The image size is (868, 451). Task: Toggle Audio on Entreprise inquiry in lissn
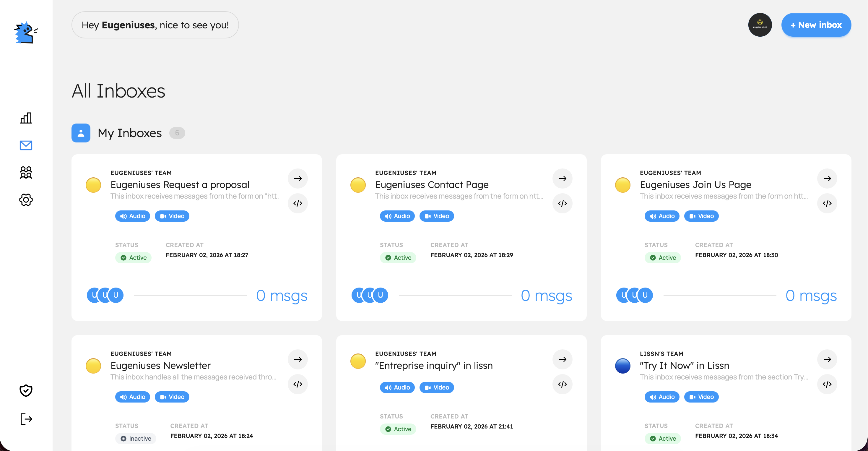(x=397, y=387)
